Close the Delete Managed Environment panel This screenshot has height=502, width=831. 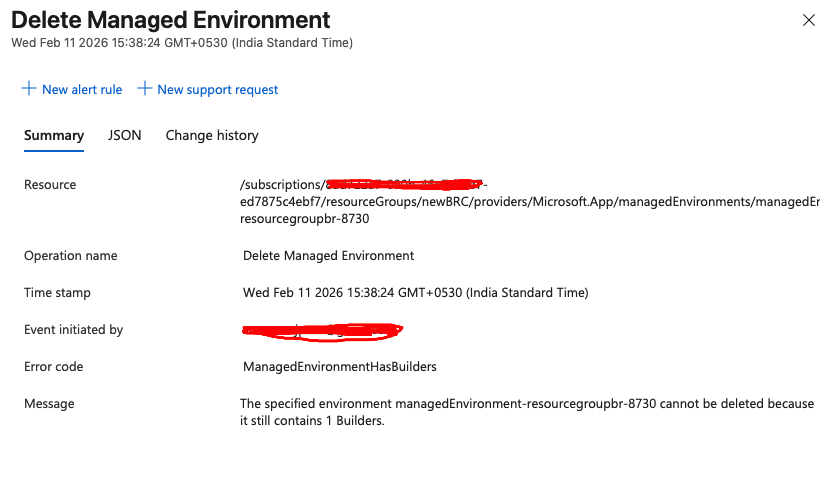coord(808,20)
